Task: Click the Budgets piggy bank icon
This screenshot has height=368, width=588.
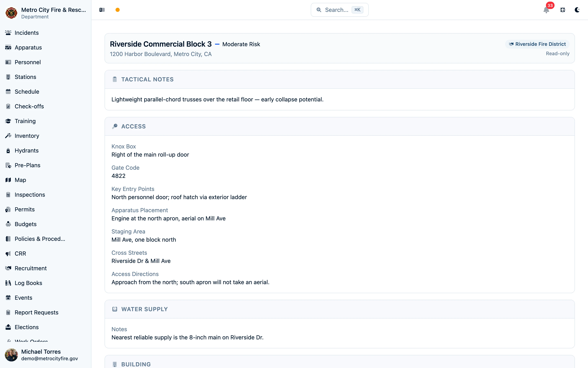Action: click(x=8, y=224)
